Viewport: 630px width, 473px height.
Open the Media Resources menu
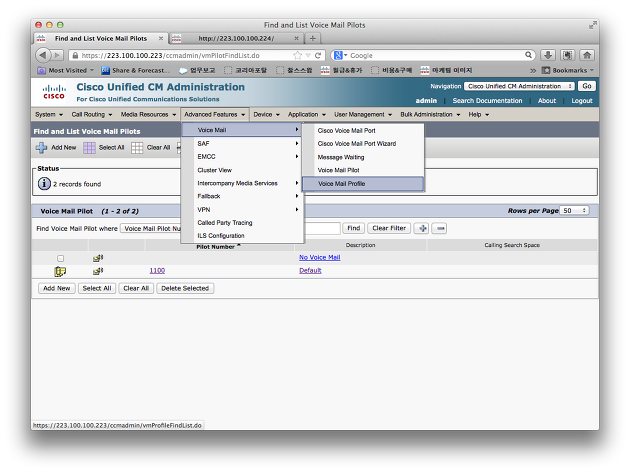pyautogui.click(x=148, y=115)
